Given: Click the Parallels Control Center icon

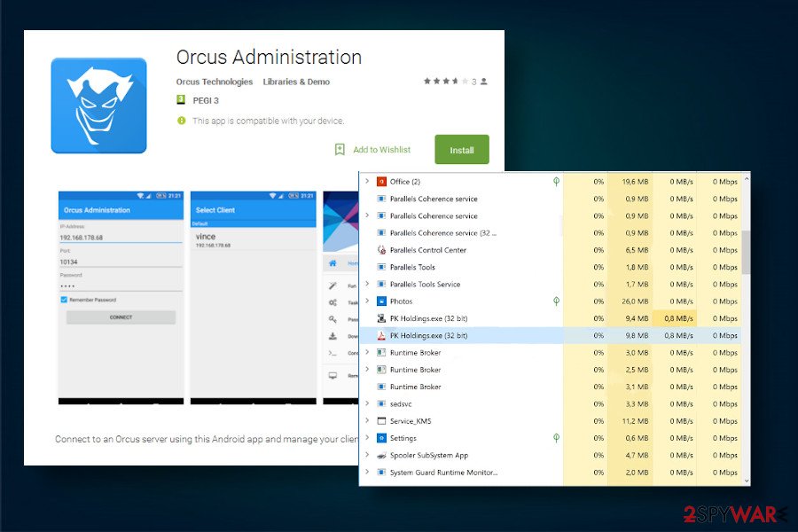Looking at the screenshot, I should tap(383, 249).
